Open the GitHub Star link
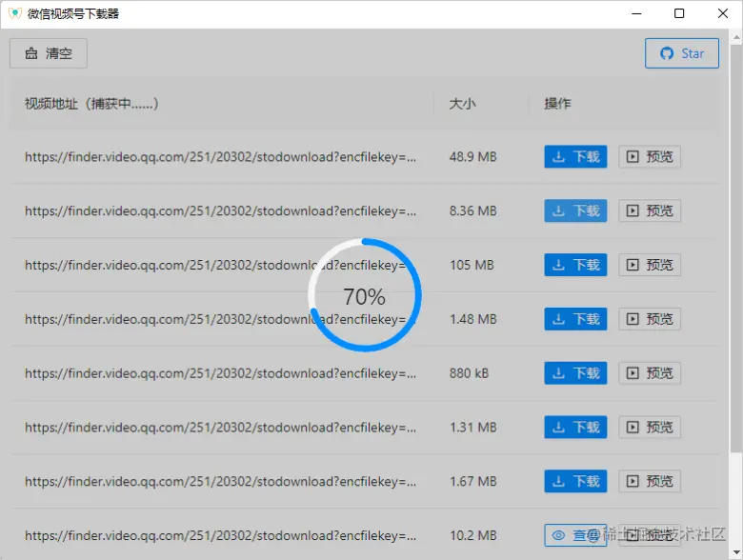The height and width of the screenshot is (560, 743). 682,53
